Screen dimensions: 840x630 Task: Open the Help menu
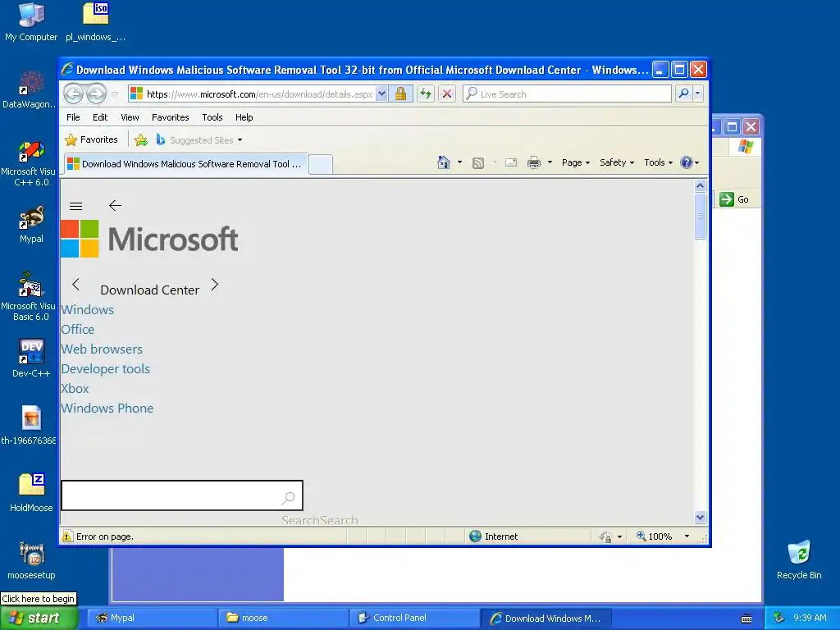(244, 117)
